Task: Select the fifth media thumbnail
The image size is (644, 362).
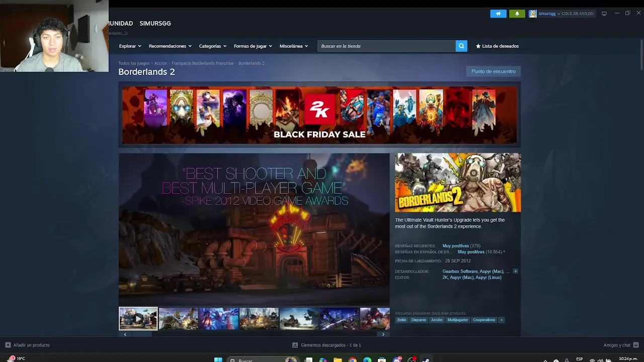Action: click(299, 319)
